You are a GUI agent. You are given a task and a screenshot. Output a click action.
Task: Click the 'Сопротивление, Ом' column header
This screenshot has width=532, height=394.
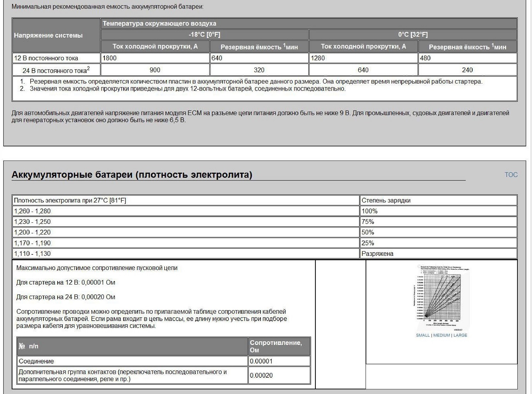click(x=279, y=346)
